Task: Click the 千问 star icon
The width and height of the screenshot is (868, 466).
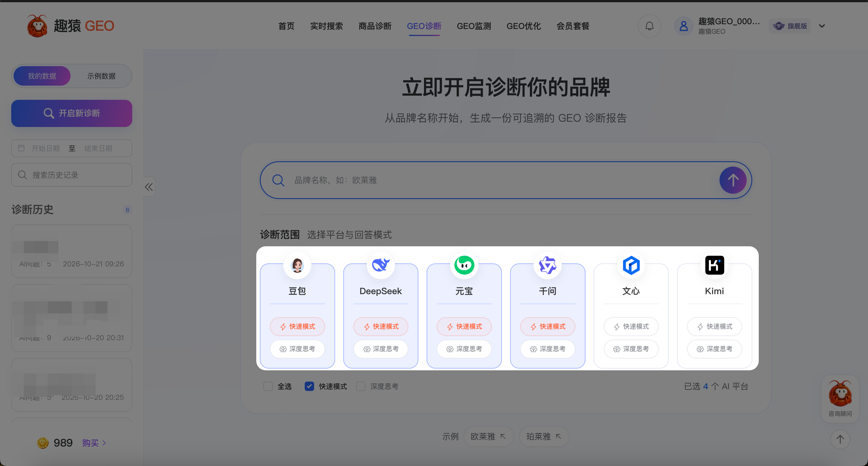Action: 548,265
